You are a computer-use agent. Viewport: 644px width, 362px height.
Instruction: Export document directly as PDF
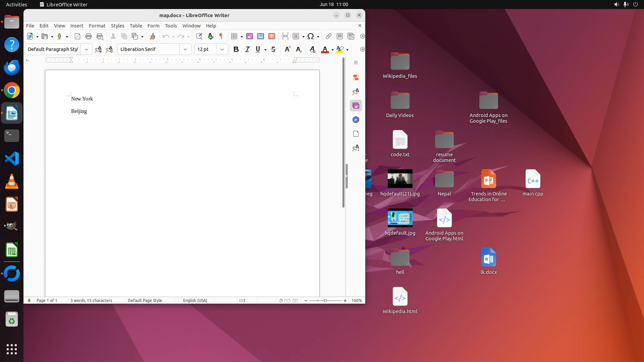pos(77,36)
